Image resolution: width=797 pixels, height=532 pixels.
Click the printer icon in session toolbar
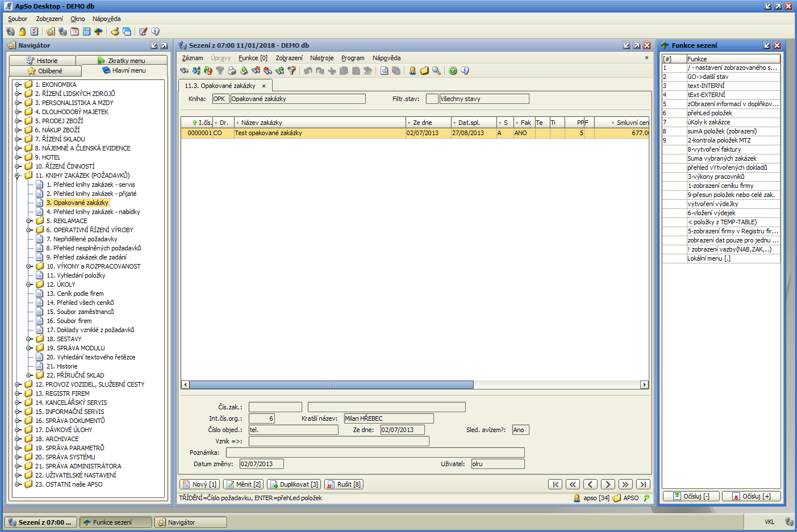pyautogui.click(x=232, y=71)
